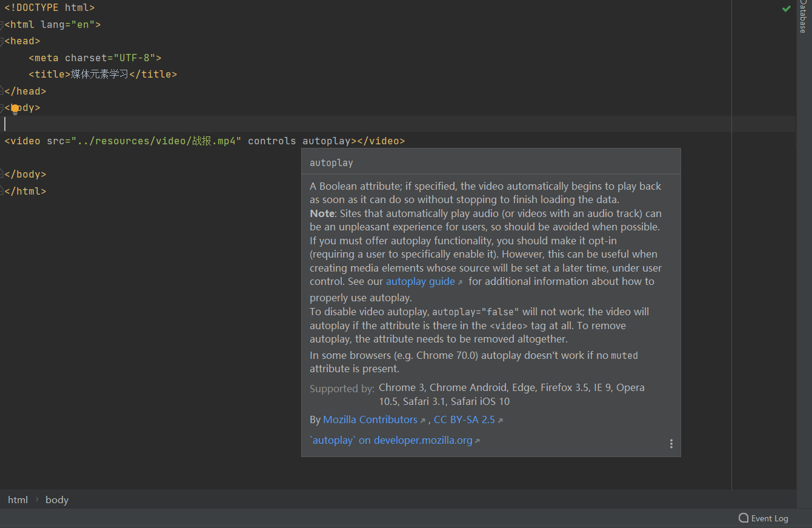Click the video src path ../resources/video/战报.mp4
The width and height of the screenshot is (812, 528).
[156, 141]
